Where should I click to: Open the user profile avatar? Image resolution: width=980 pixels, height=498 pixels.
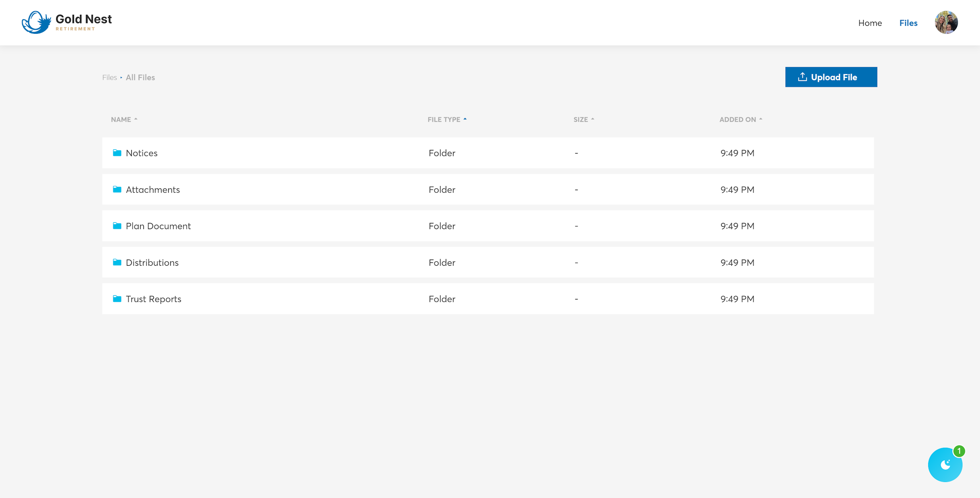tap(946, 23)
